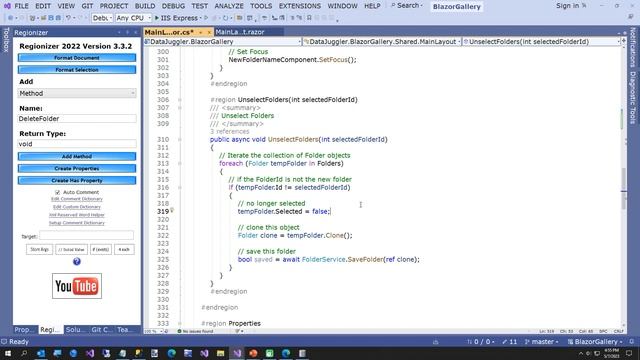Open the Notifications side tab

633,47
